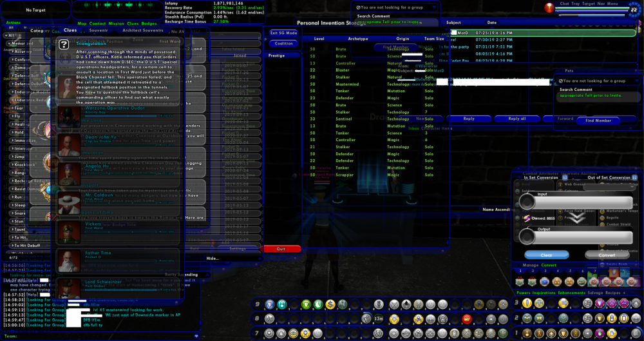Click the red Quit button
This screenshot has height=341, width=644.
click(281, 249)
